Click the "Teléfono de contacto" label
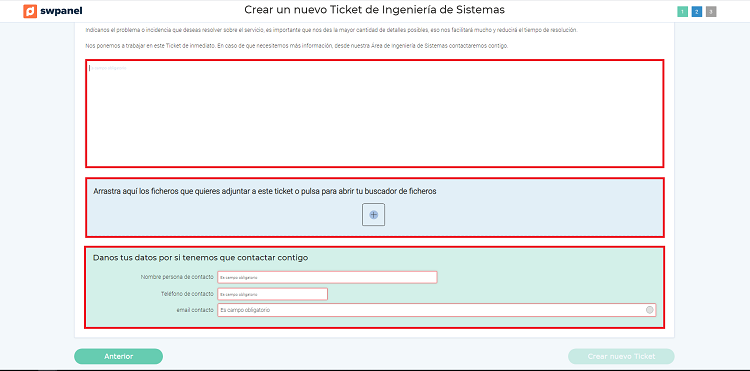 (x=188, y=294)
